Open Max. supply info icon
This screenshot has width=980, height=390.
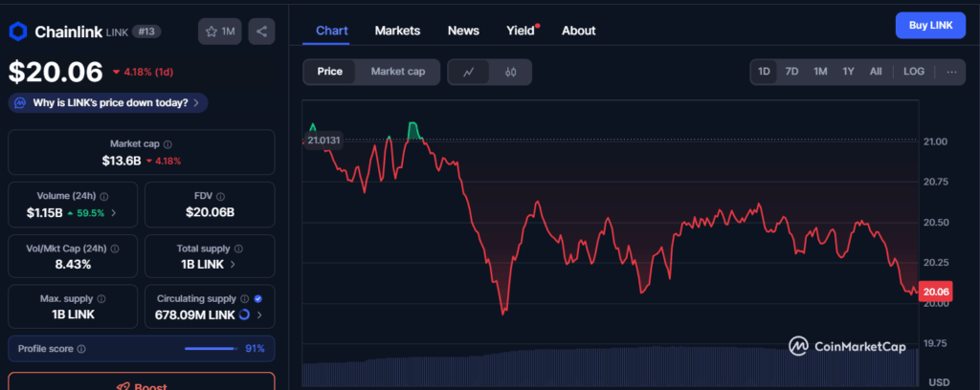(x=101, y=299)
